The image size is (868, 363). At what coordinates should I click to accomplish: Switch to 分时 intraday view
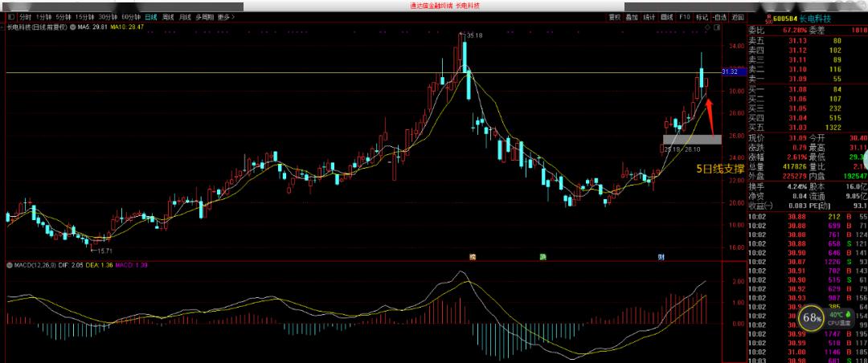26,16
